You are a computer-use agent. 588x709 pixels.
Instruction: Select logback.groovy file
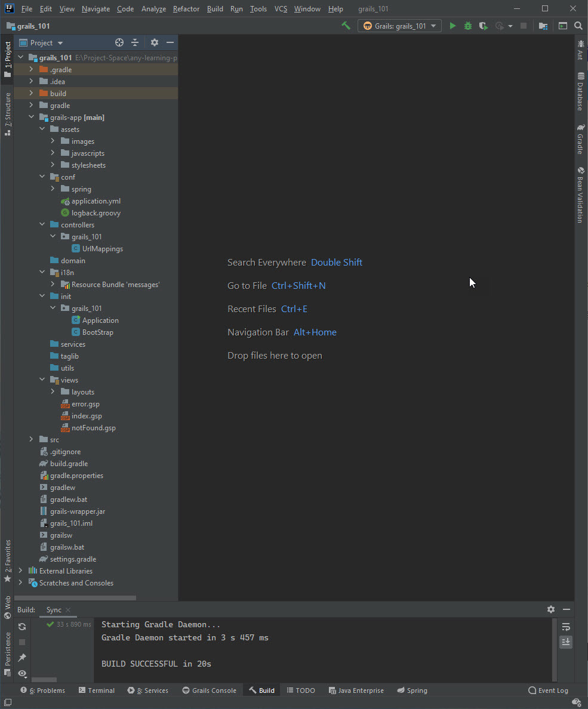coord(96,212)
